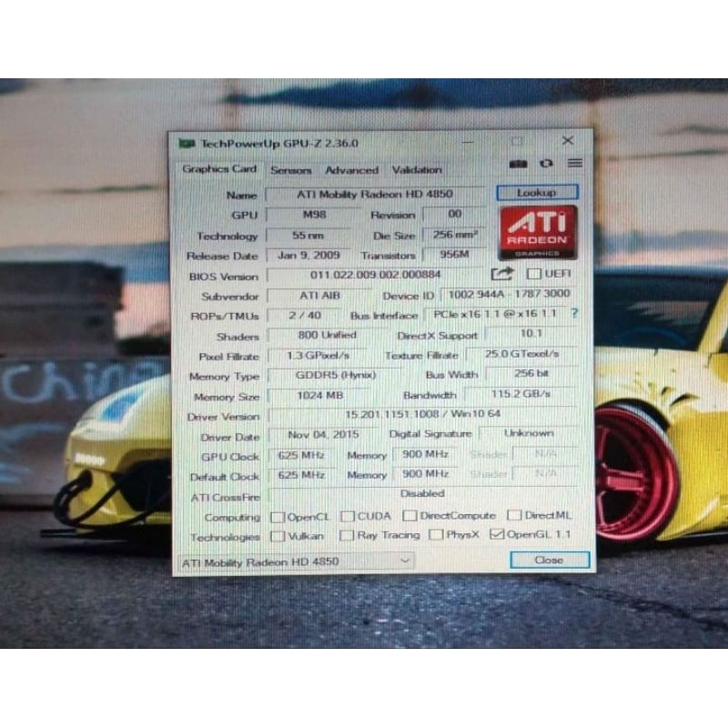Click the Device ID field 1002 944A
This screenshot has width=728, height=728.
pyautogui.click(x=509, y=294)
